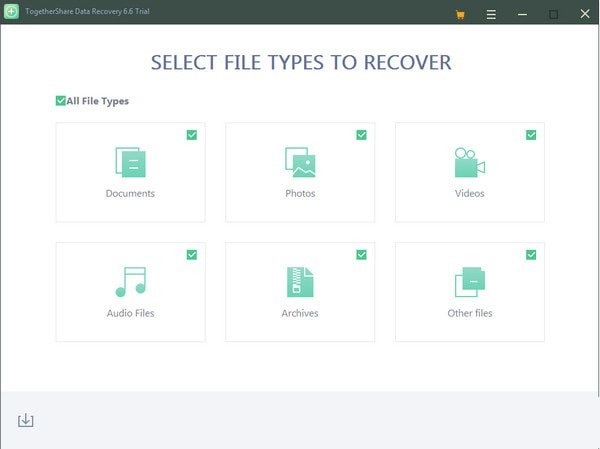Click the Archives label text

click(300, 313)
